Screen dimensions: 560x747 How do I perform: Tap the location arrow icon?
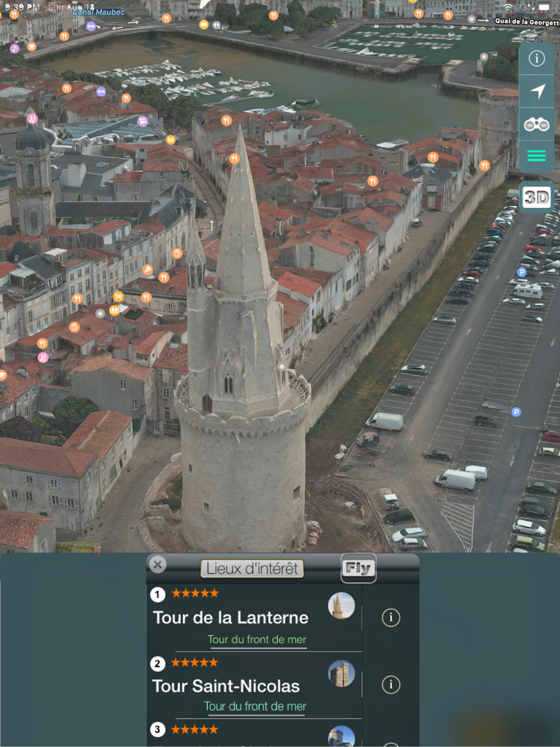coord(537,91)
